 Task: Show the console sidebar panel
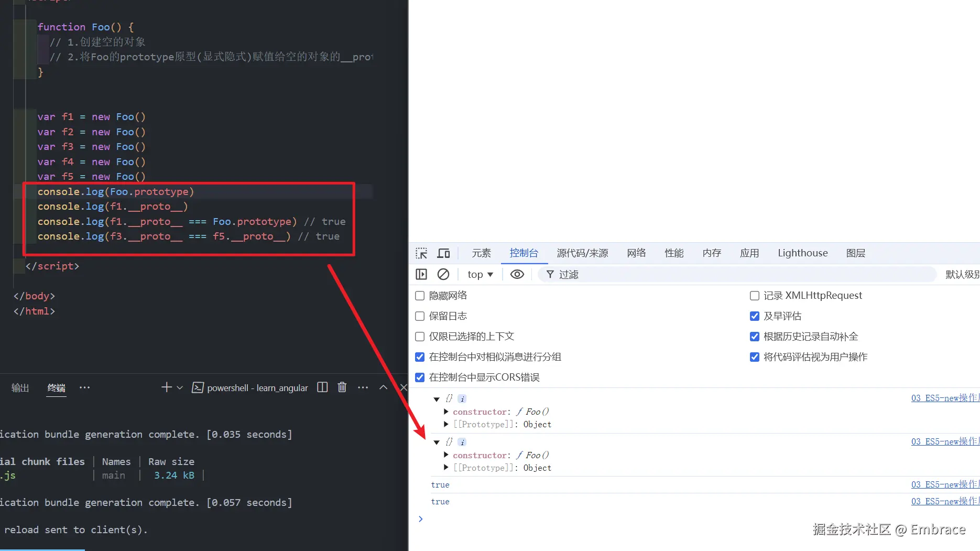pyautogui.click(x=421, y=274)
